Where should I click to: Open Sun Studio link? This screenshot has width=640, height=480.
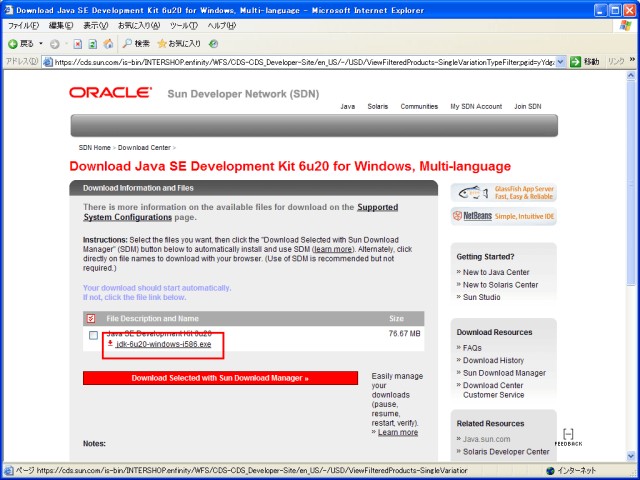point(482,298)
